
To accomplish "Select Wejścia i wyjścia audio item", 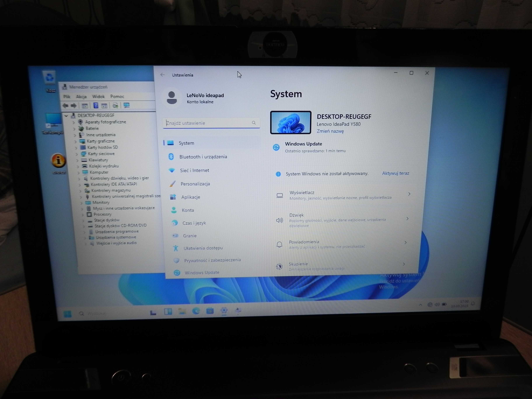I will pos(116,243).
